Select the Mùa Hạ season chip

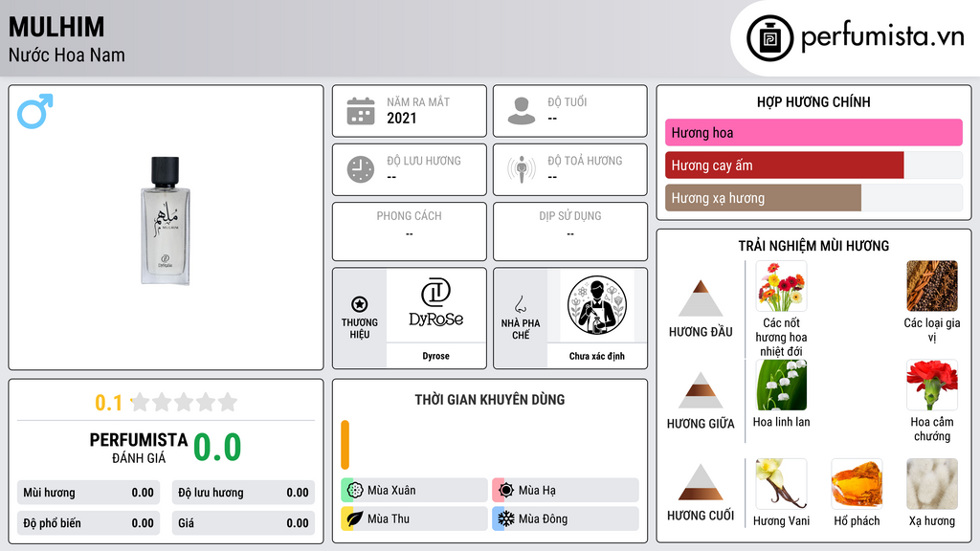566,490
